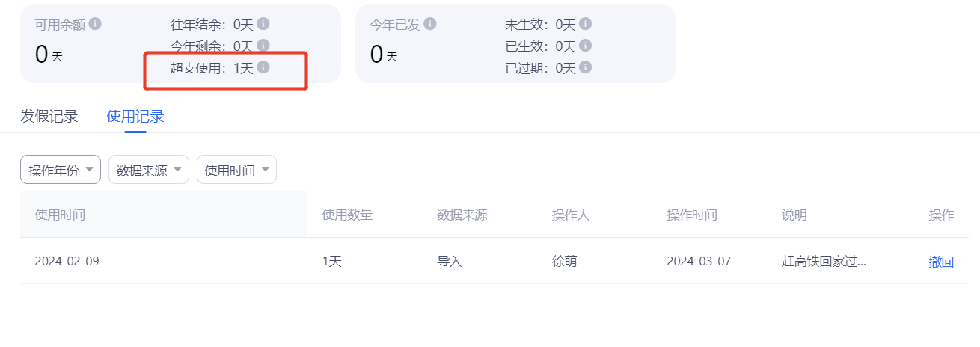980x347 pixels.
Task: Open the 操作年份 filter dropdown
Action: (61, 170)
